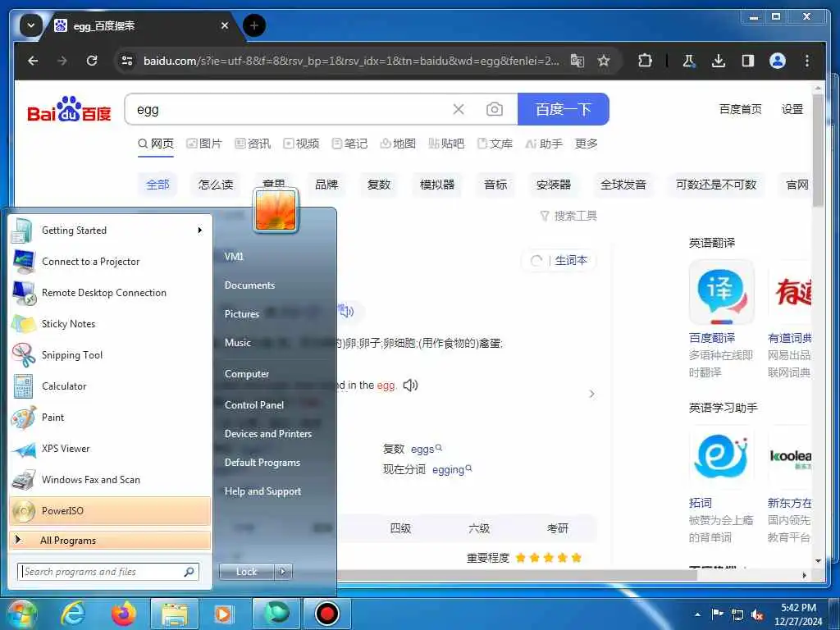Image resolution: width=840 pixels, height=630 pixels.
Task: Open PowerISO from Start menu
Action: [x=110, y=510]
